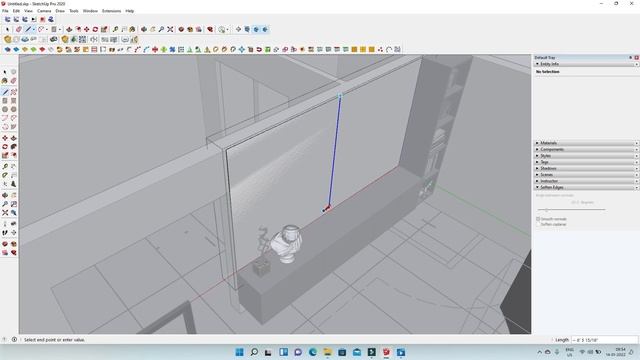This screenshot has height=360, width=640.
Task: Click the Length measurement input field
Action: pyautogui.click(x=604, y=340)
